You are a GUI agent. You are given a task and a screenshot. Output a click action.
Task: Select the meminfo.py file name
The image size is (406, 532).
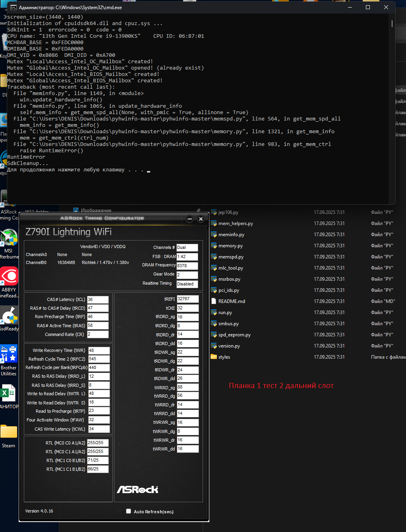(x=231, y=235)
